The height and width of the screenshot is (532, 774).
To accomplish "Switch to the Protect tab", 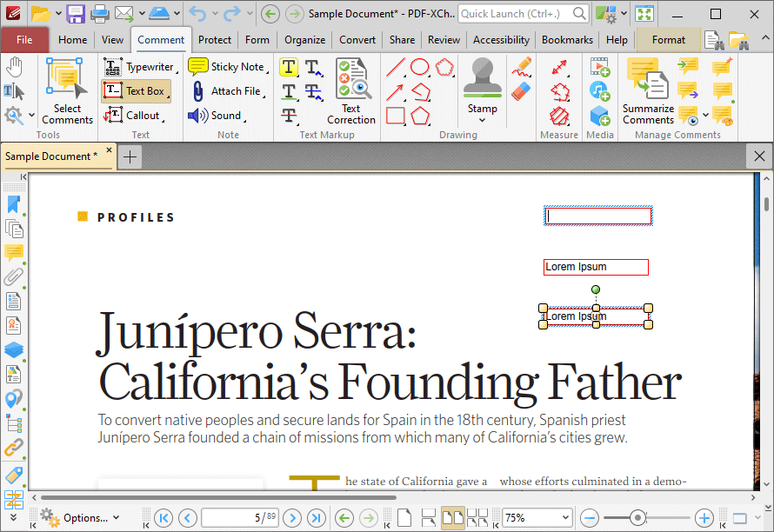I will point(215,40).
